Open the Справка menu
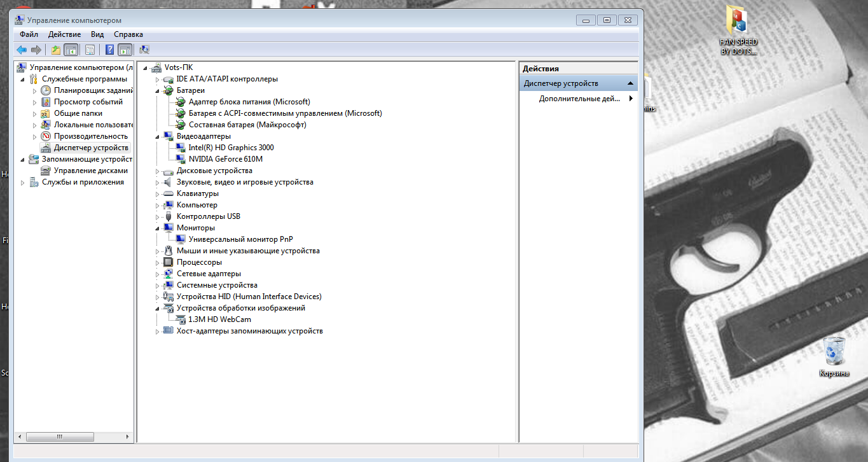 [x=128, y=34]
